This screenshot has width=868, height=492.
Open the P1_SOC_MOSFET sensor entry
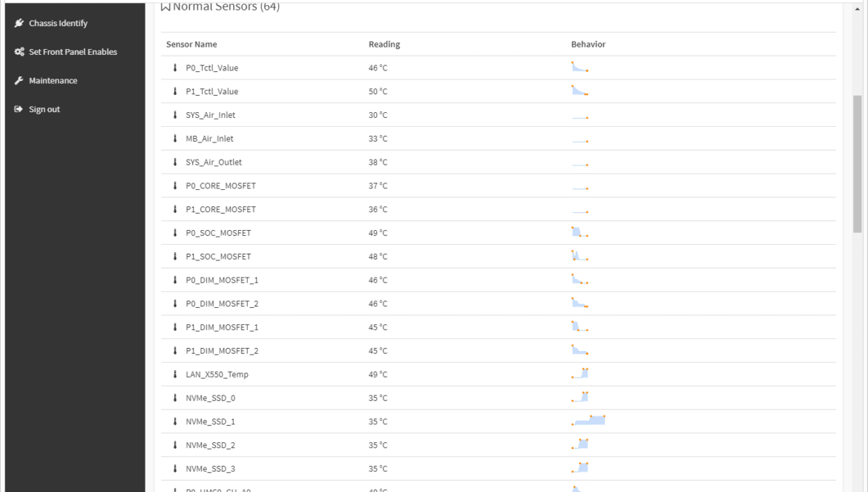(x=218, y=256)
